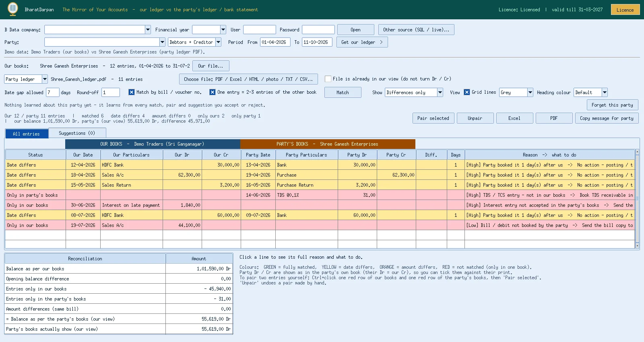Click the grid's vertical scrollbar

[x=637, y=199]
